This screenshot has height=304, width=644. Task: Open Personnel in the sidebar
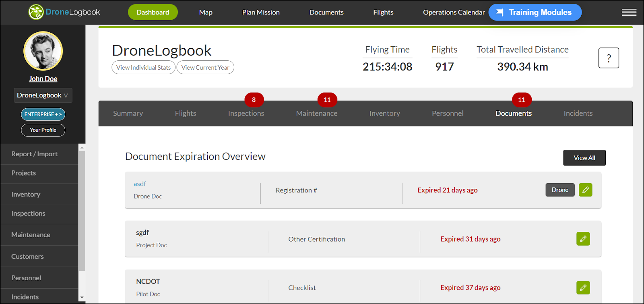[x=39, y=278]
